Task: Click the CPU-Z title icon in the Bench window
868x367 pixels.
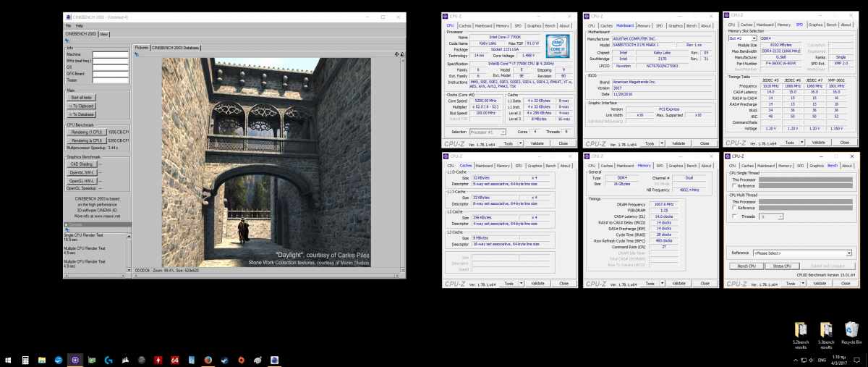Action: click(x=728, y=156)
